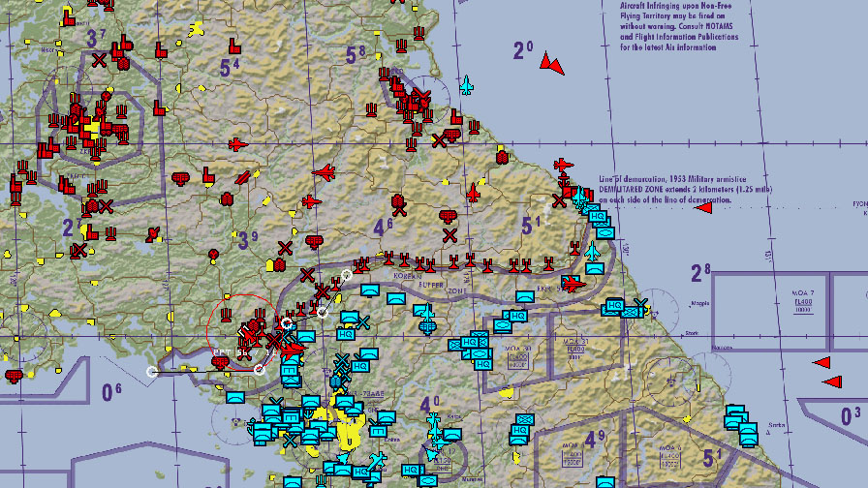Select grid number 3 9
868x488 pixels.
click(247, 240)
